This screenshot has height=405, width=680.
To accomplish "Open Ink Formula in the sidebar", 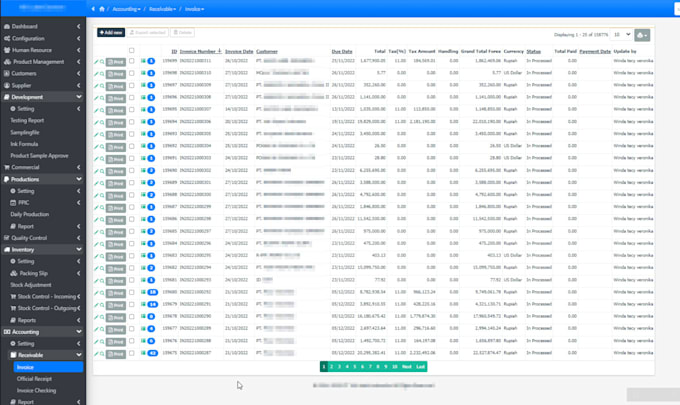I will (24, 144).
